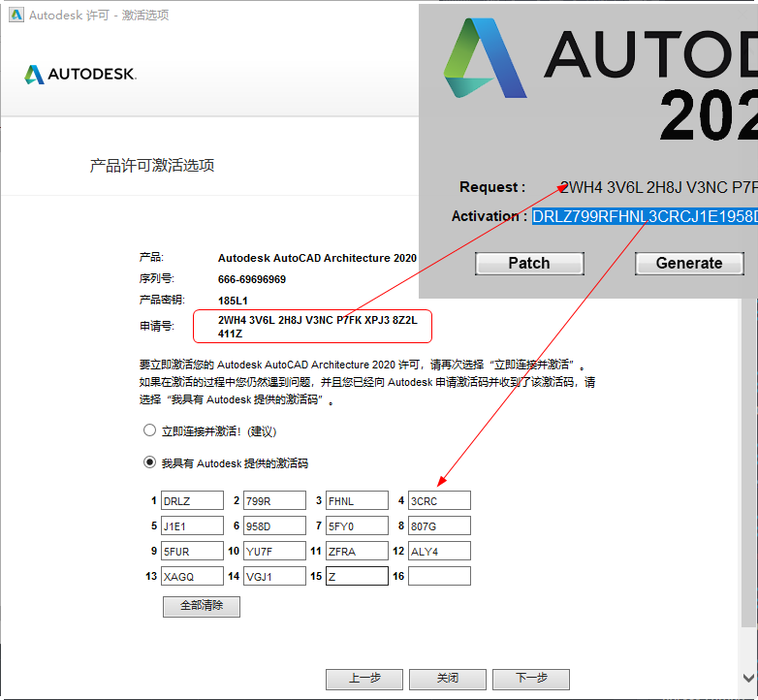The image size is (758, 700).
Task: Click activation code field 3 containing FHNL
Action: (x=357, y=500)
